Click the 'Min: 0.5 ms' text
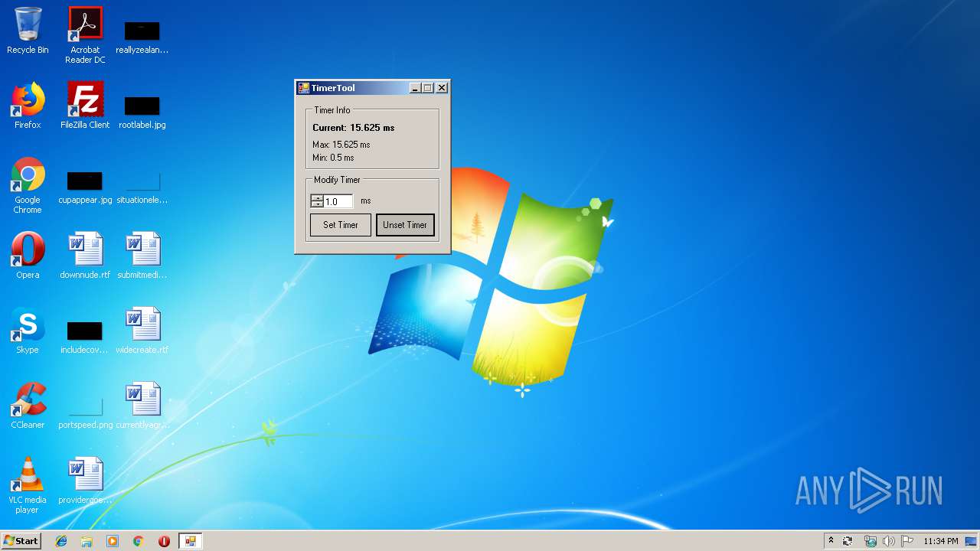980x551 pixels. pyautogui.click(x=333, y=158)
